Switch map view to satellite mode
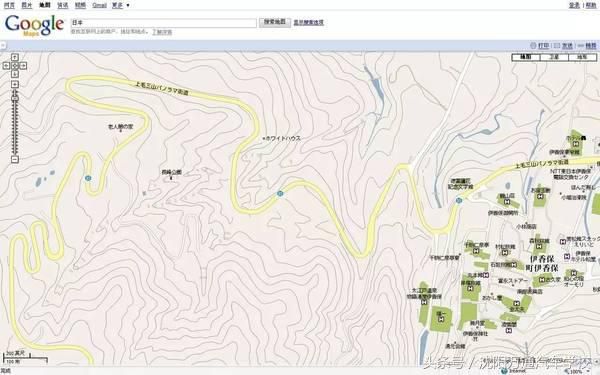The image size is (600, 375). (x=554, y=57)
